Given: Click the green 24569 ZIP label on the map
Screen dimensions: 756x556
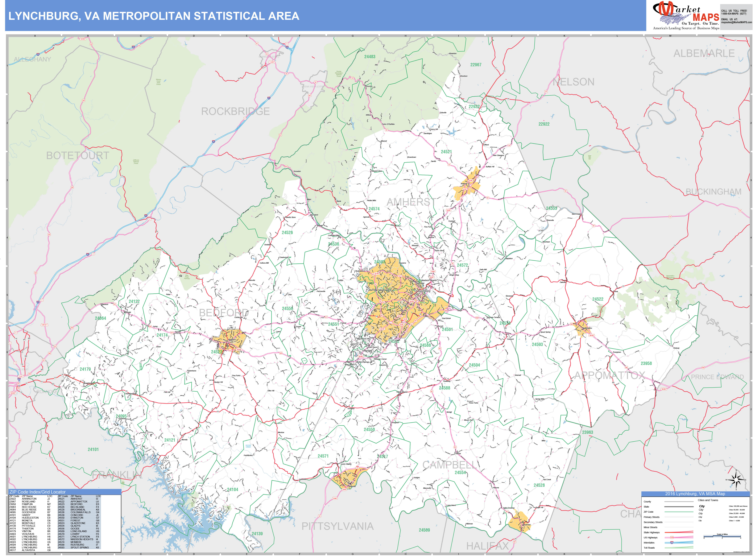Looking at the screenshot, I should click(424, 530).
